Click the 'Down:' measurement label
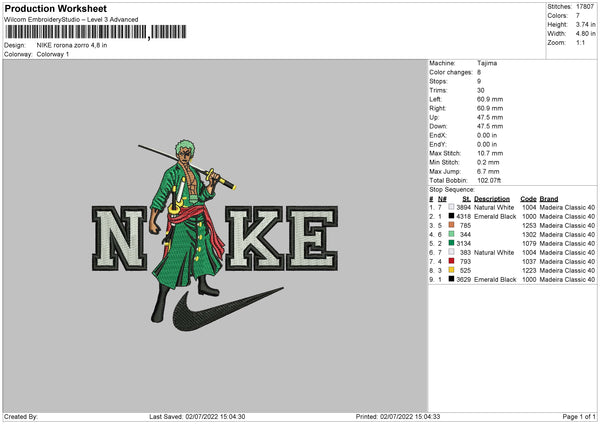The width and height of the screenshot is (600, 424). 438,126
